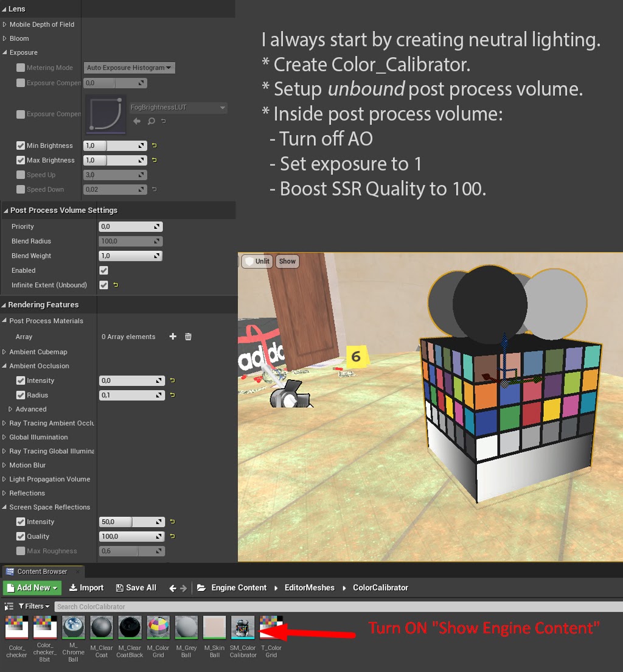Reset Screen Space Reflections Quality to default
Viewport: 623px width, 672px height.
point(172,536)
